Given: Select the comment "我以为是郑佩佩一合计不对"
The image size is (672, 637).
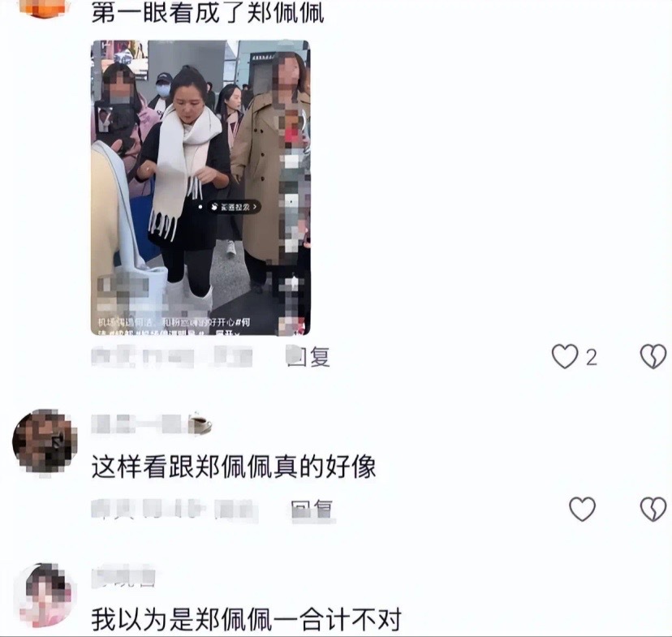Looking at the screenshot, I should 247,620.
